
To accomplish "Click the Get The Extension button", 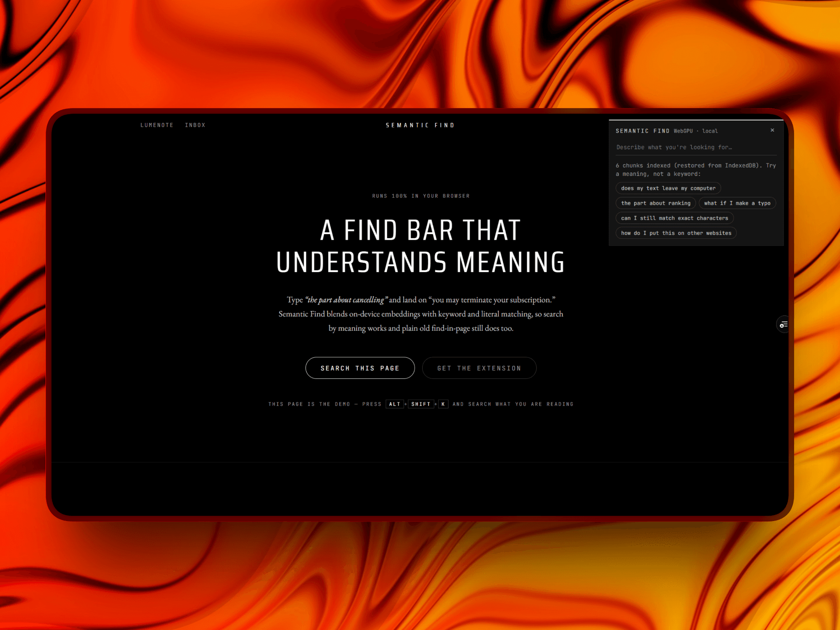I will (479, 368).
